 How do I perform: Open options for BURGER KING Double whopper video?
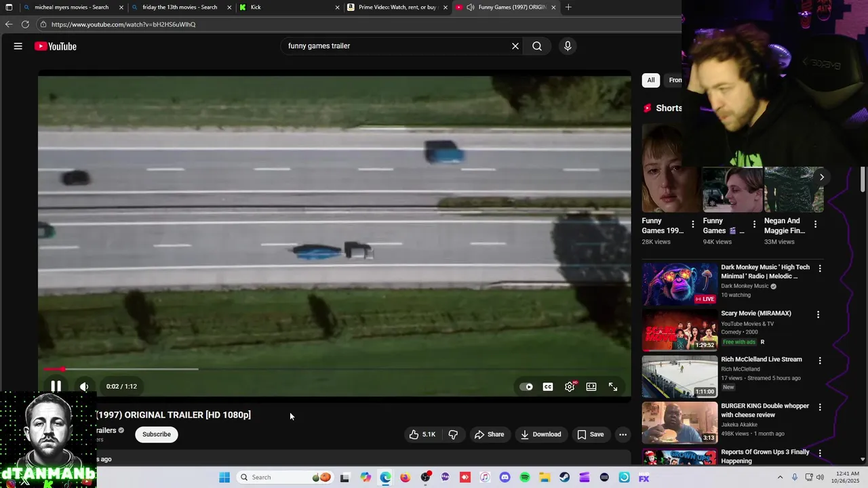coord(819,407)
